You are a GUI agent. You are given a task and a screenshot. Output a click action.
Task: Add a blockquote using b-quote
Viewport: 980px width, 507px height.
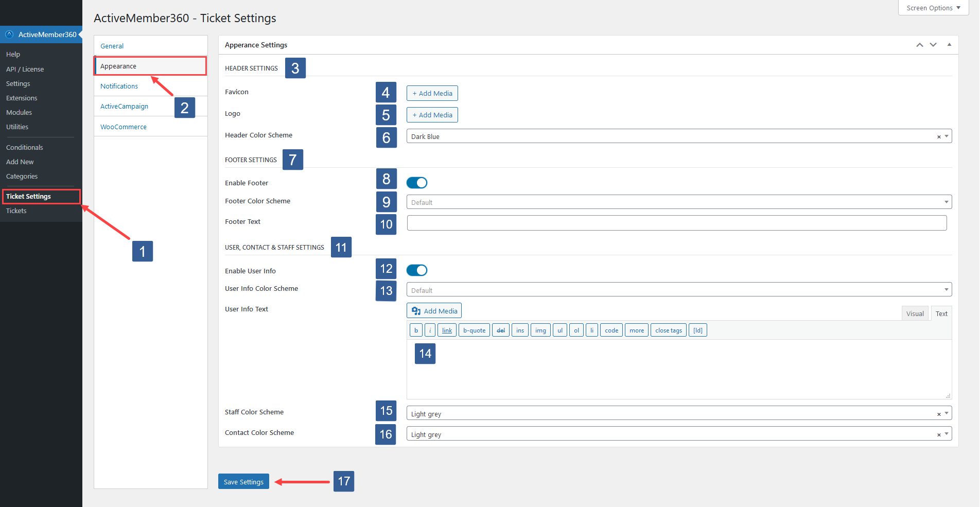click(x=474, y=330)
